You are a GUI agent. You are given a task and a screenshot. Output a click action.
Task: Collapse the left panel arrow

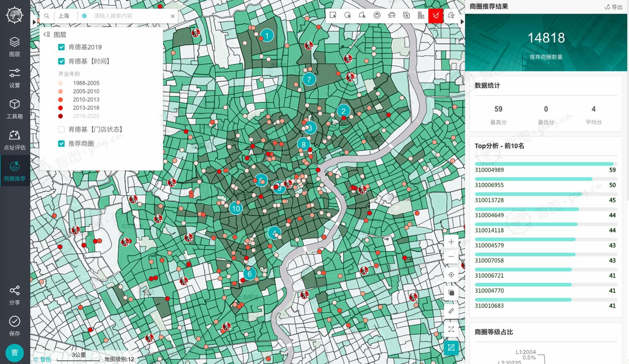click(34, 22)
